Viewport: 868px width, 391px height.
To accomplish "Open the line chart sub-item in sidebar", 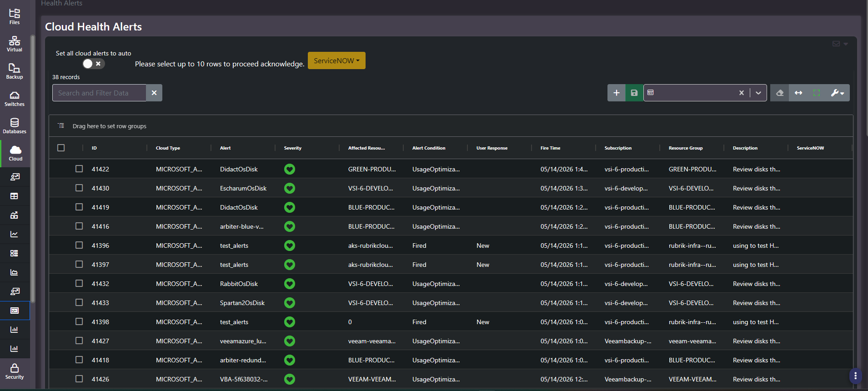I will (x=15, y=234).
